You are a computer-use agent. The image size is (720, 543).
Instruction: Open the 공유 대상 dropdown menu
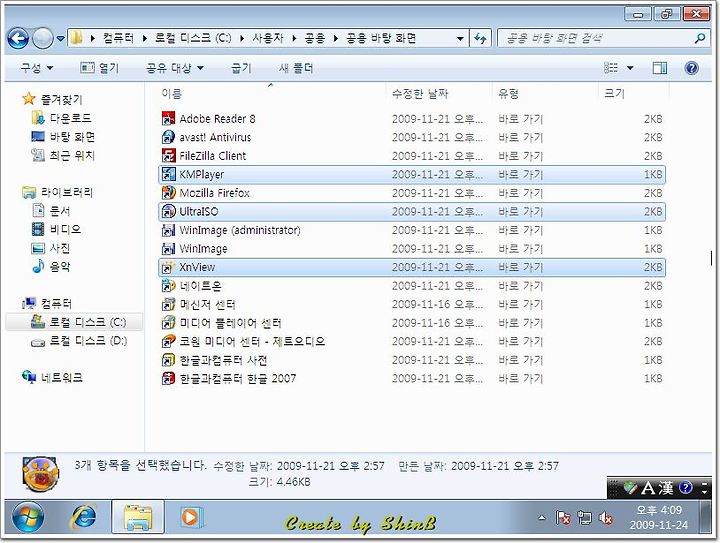[175, 68]
